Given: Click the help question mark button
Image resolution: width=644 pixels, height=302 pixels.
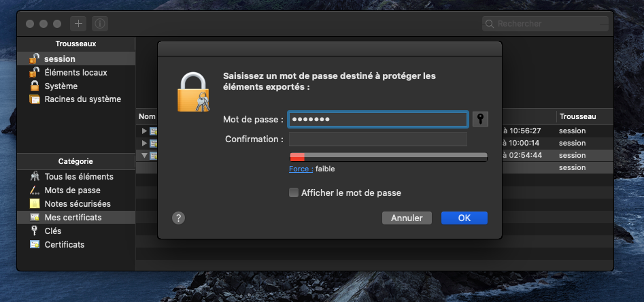Looking at the screenshot, I should (x=178, y=218).
